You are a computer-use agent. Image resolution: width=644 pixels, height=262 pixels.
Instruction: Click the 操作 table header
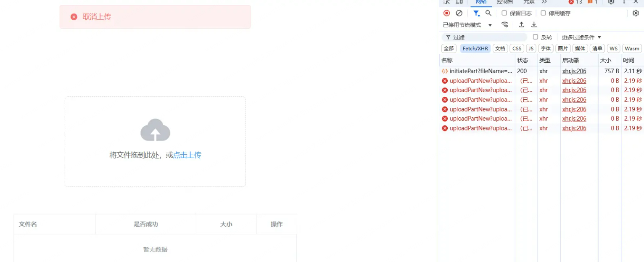tap(277, 224)
